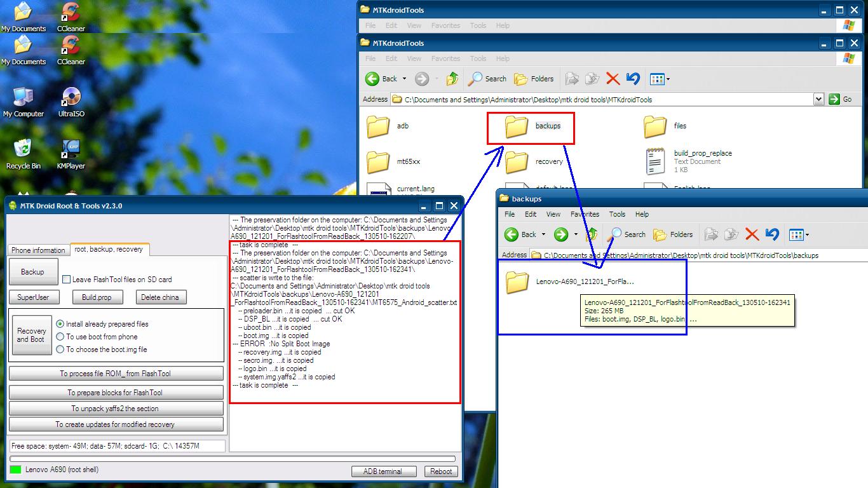The image size is (868, 488).
Task: Click Delete X icon in backups window
Action: [752, 234]
